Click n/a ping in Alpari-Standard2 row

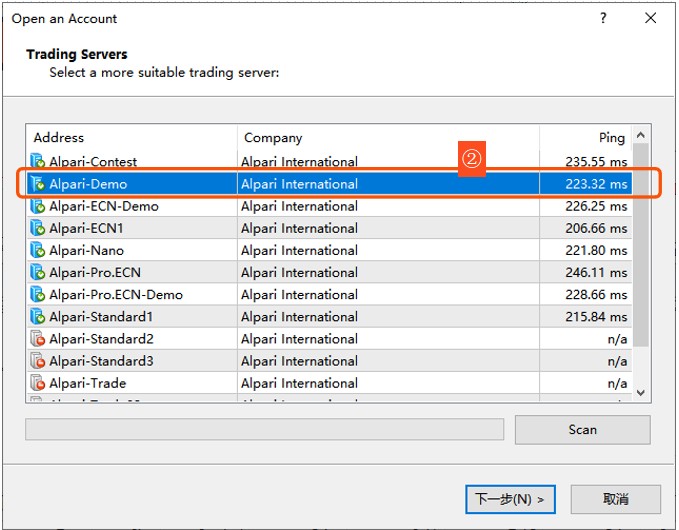(x=617, y=339)
